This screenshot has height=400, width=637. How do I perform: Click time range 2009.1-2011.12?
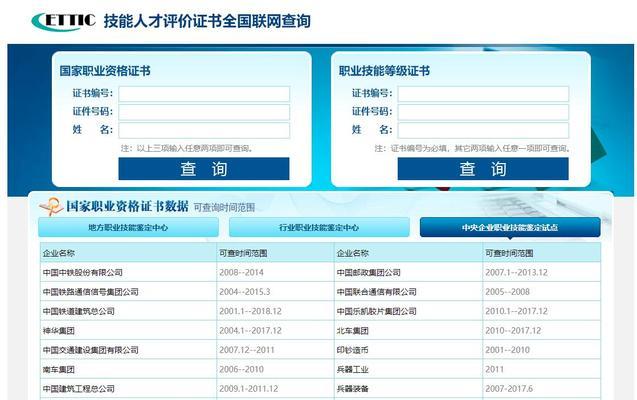[x=249, y=389]
